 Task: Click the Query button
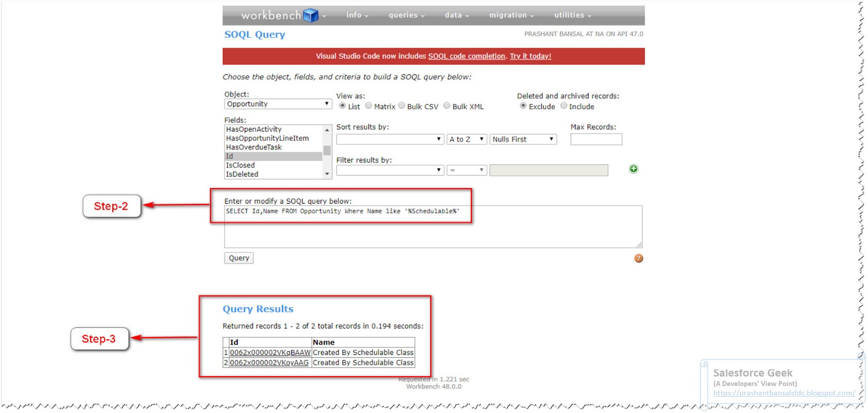(239, 258)
